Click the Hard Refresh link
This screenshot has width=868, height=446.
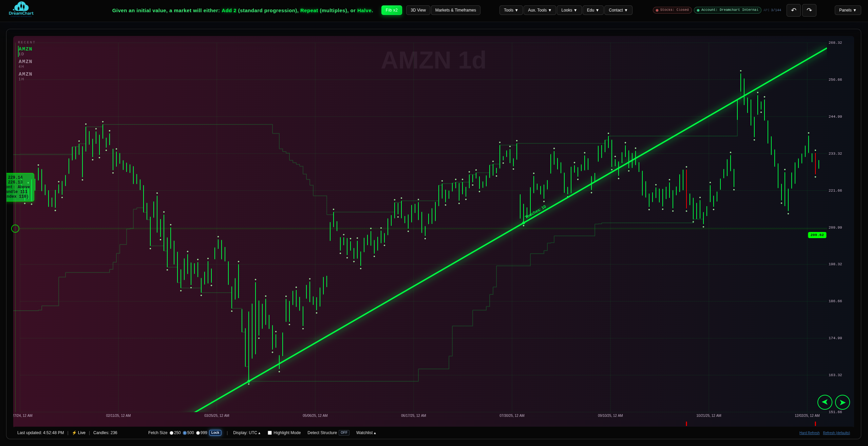pos(809,433)
